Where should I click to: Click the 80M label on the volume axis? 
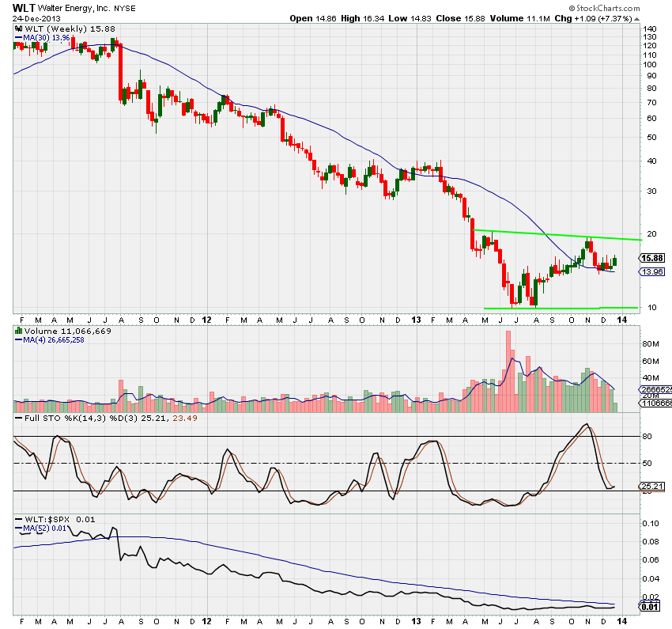coord(651,344)
